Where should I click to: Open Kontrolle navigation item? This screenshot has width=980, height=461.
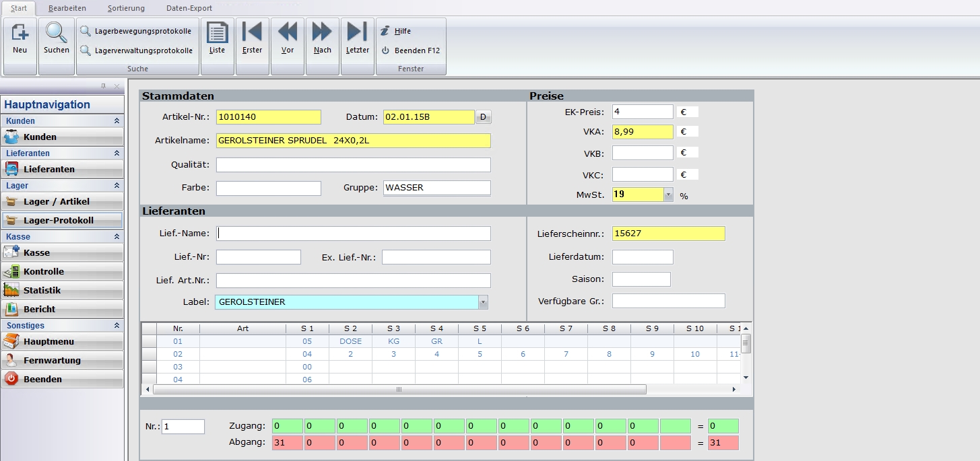tap(62, 271)
